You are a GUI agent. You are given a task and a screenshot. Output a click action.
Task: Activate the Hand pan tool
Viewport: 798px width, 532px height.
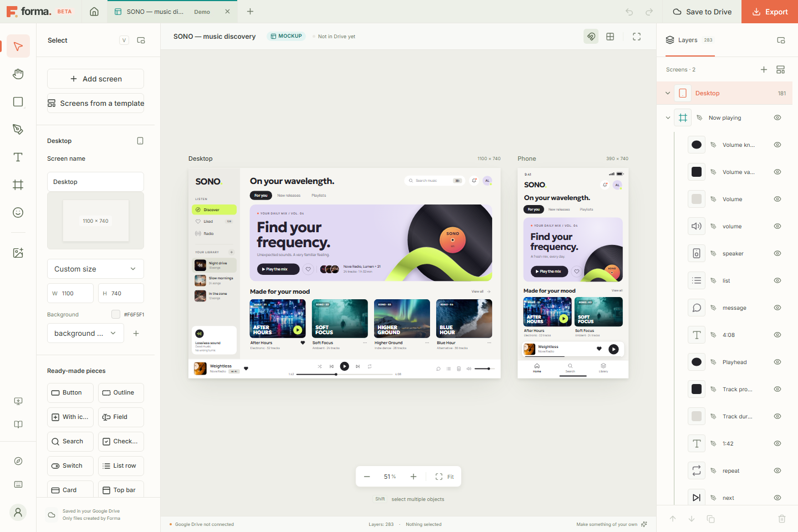click(18, 74)
